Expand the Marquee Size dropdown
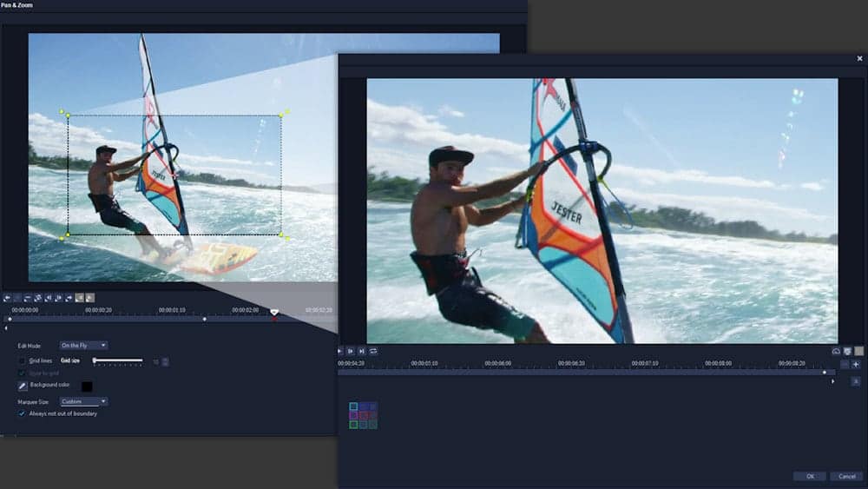This screenshot has height=489, width=868. (x=84, y=401)
